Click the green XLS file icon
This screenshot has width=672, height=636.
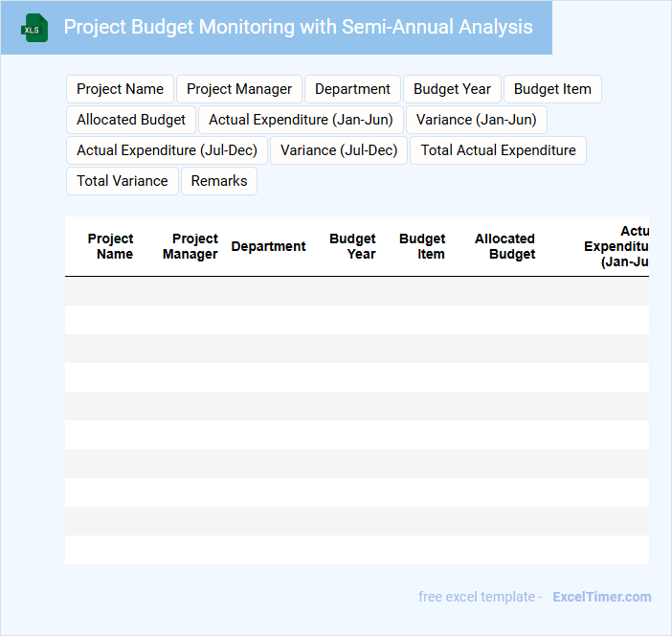coord(34,28)
